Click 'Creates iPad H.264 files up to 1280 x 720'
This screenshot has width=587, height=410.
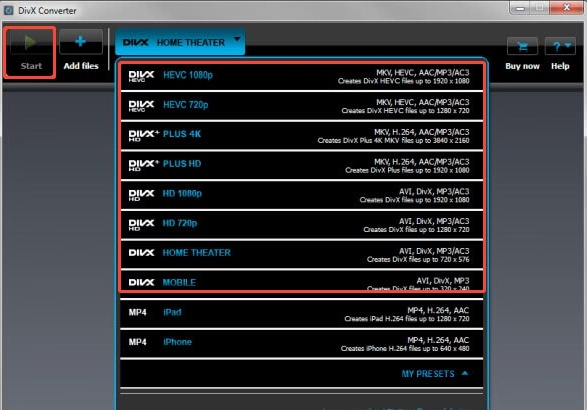[407, 319]
